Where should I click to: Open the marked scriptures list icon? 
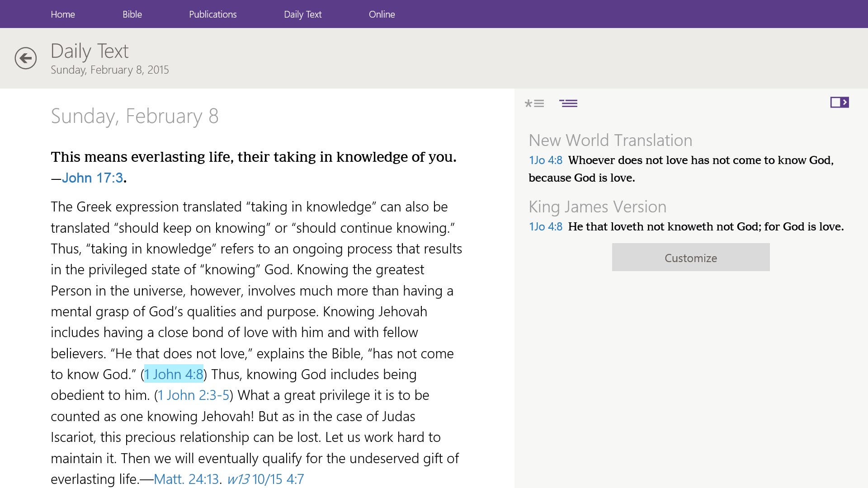(534, 103)
